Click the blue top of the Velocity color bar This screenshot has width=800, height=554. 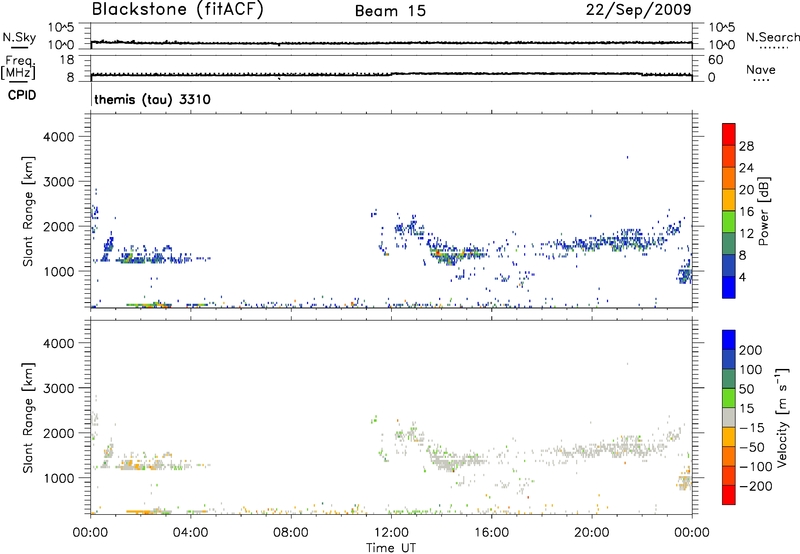tap(729, 340)
